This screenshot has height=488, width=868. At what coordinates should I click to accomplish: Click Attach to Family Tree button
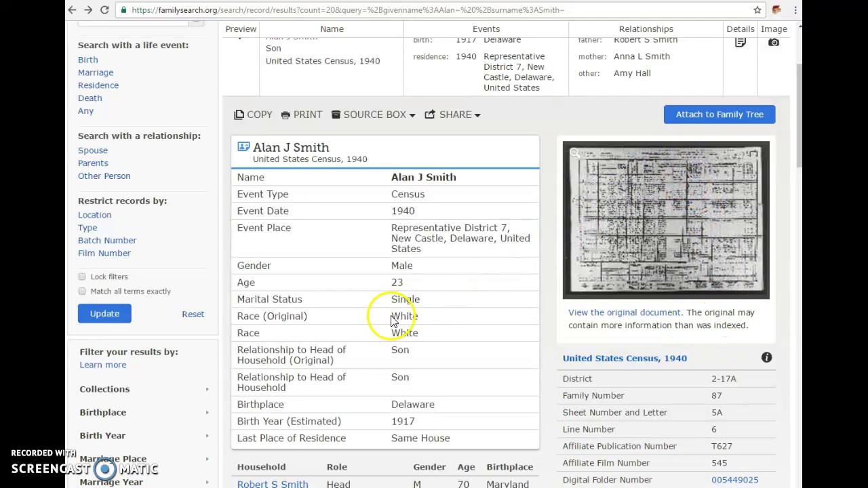[x=719, y=115]
